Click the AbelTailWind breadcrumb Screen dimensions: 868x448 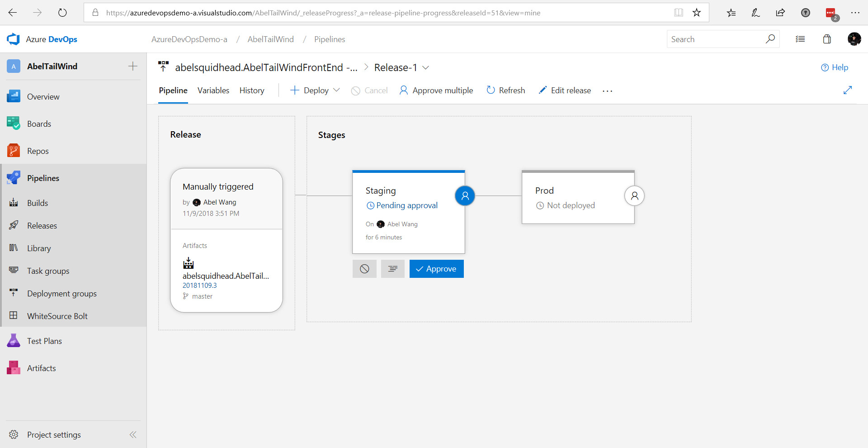271,39
